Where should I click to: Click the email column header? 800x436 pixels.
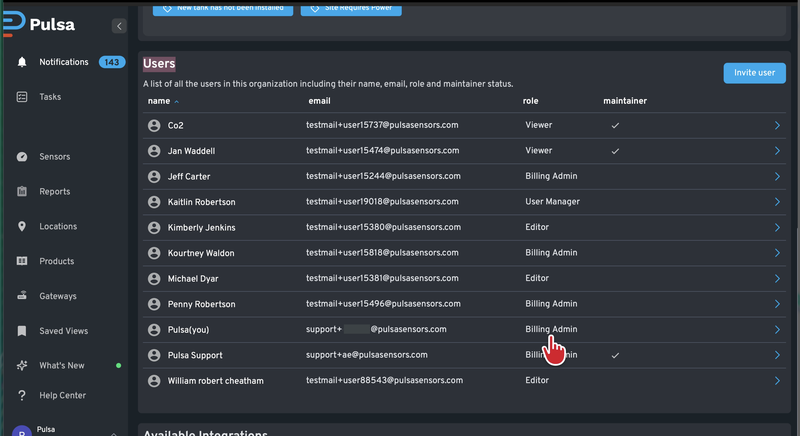pyautogui.click(x=319, y=101)
